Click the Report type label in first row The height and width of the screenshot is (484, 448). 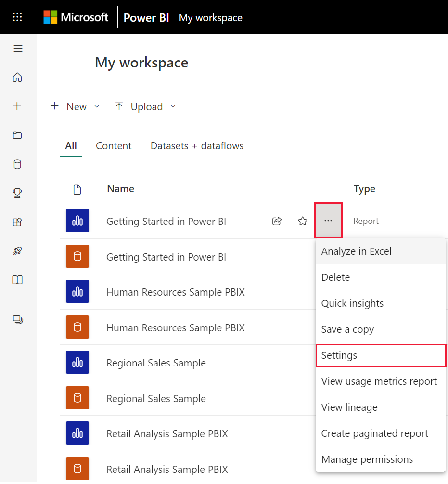366,221
